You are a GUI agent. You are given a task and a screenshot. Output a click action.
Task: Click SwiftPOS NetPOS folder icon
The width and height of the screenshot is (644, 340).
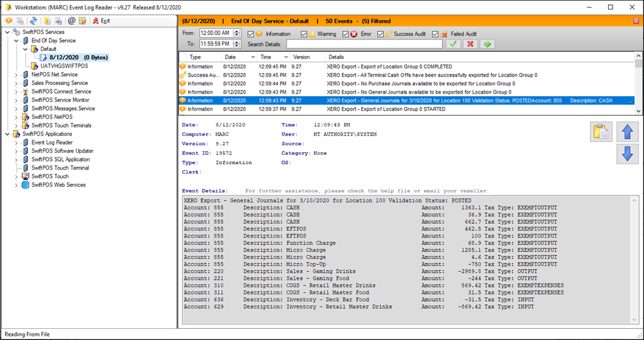pyautogui.click(x=25, y=117)
